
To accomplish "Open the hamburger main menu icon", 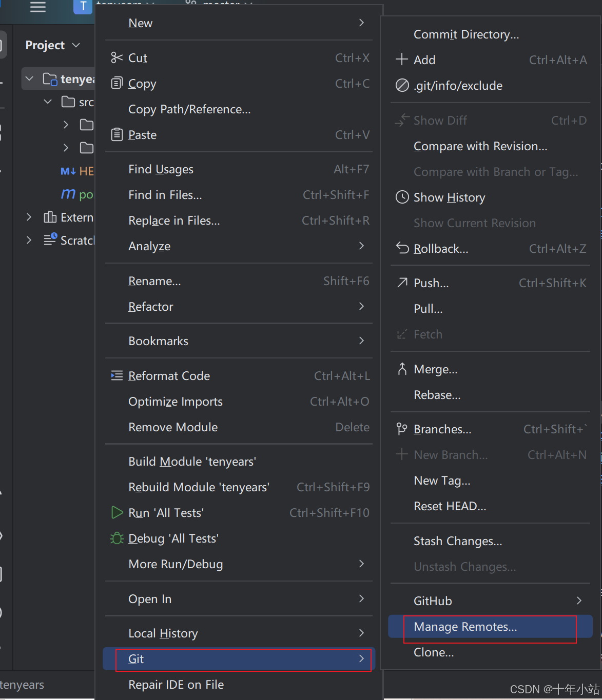I will (38, 7).
